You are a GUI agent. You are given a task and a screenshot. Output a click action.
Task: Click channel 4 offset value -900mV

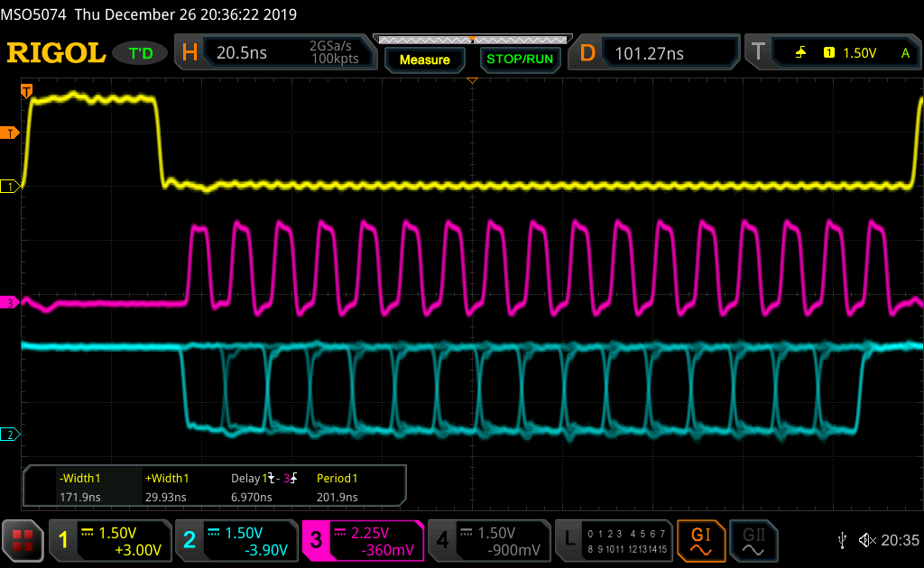(x=513, y=550)
